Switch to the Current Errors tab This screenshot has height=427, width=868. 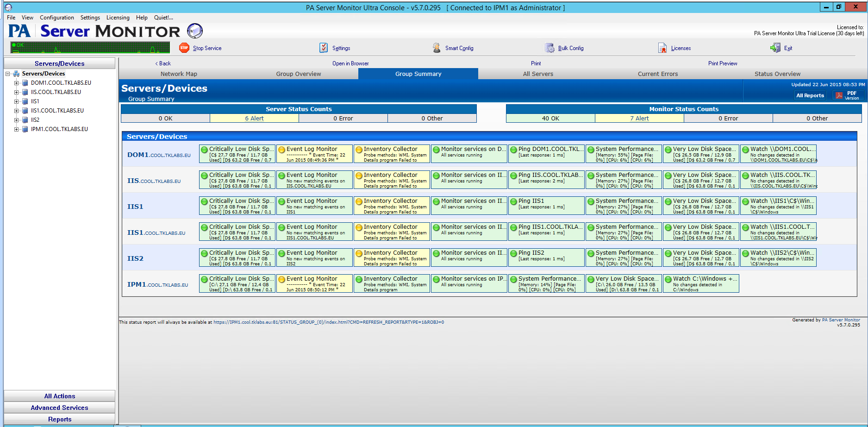click(x=657, y=74)
